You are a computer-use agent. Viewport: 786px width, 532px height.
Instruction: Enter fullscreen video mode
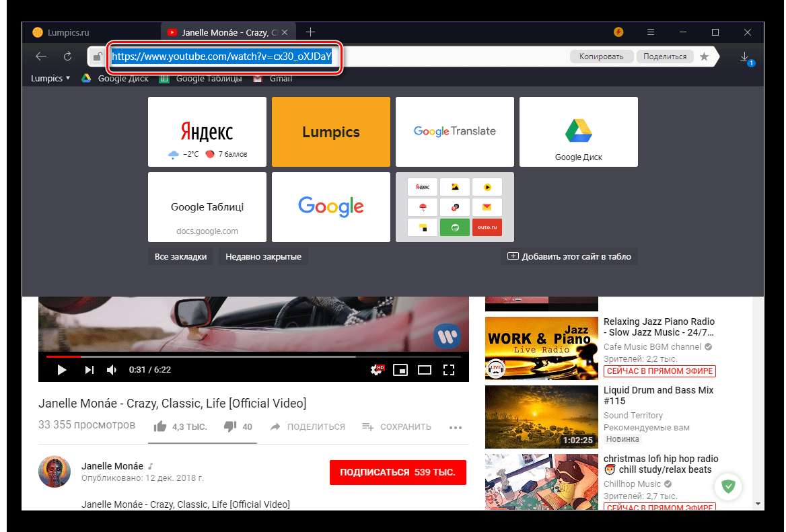(449, 370)
